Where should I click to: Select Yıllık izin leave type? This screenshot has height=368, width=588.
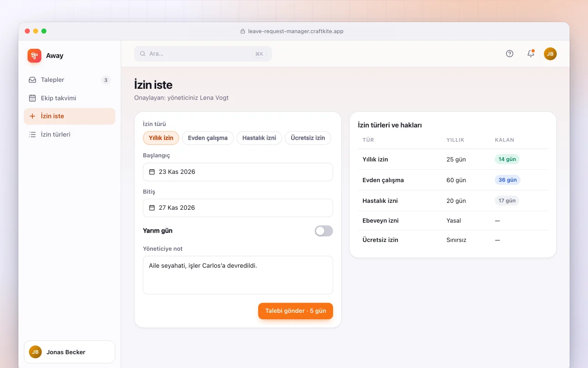161,138
